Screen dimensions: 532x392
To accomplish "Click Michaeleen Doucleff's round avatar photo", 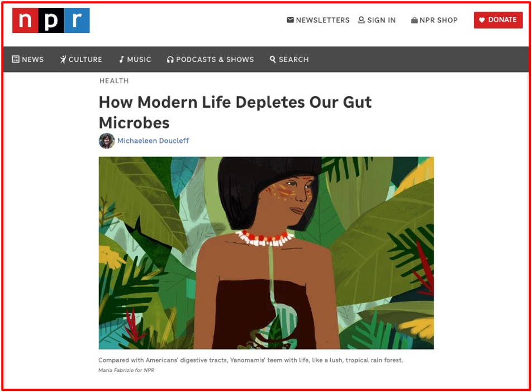I will pos(107,141).
